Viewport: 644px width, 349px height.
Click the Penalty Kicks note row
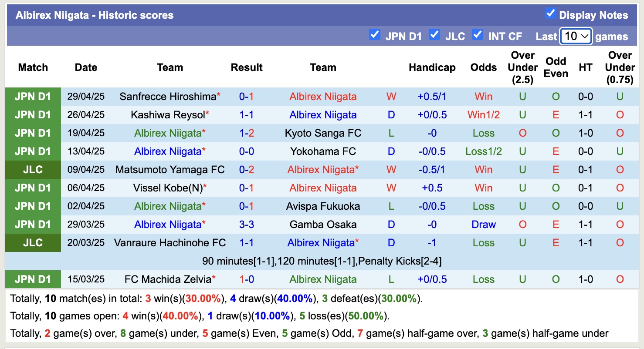[322, 261]
